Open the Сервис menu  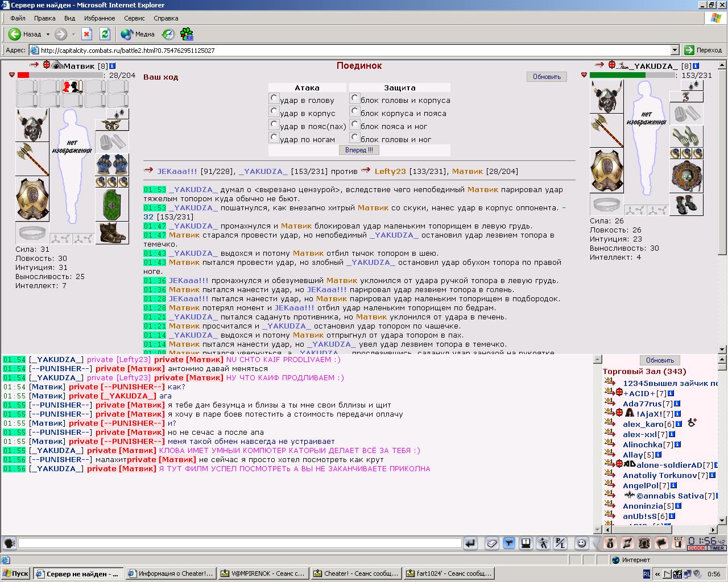[x=134, y=18]
